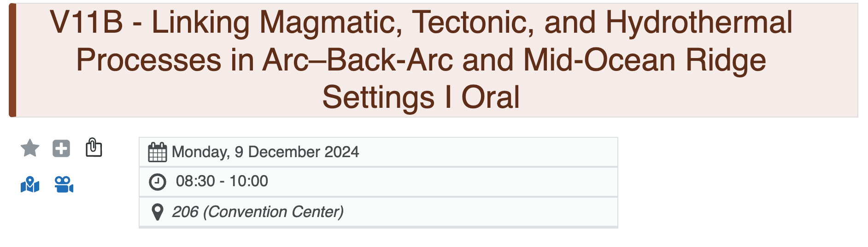Star this session as a favorite
The height and width of the screenshot is (247, 868).
[30, 148]
